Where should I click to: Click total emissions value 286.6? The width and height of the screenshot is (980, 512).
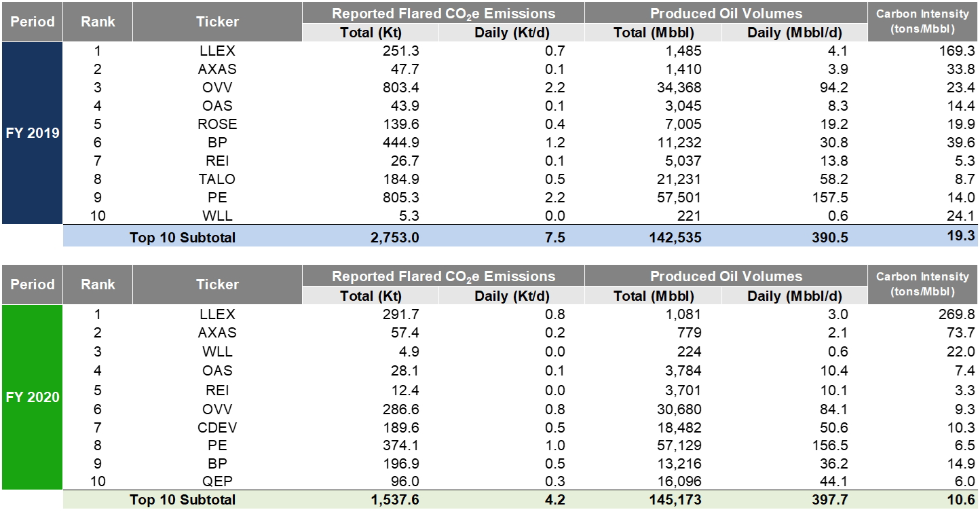402,409
